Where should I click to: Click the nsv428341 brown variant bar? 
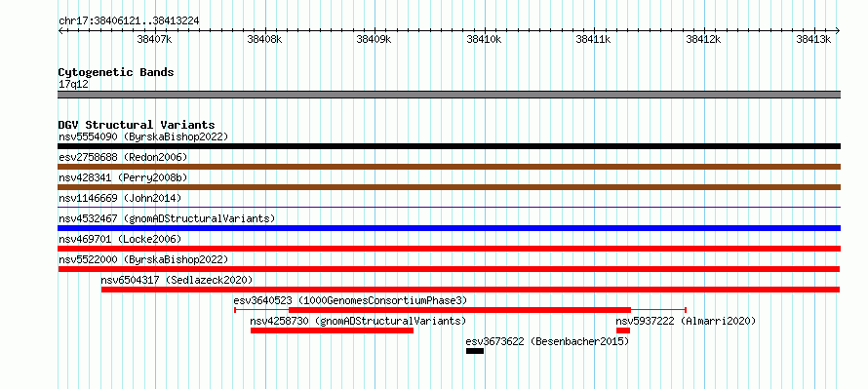449,187
